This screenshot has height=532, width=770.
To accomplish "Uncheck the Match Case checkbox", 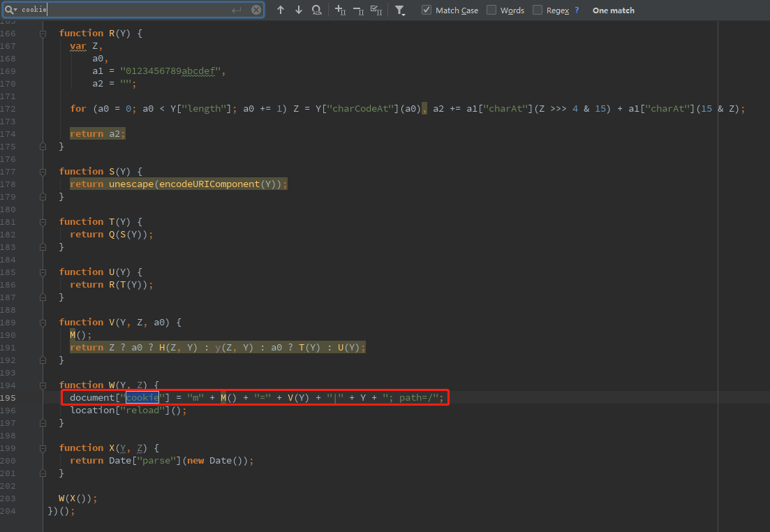I will (x=427, y=10).
